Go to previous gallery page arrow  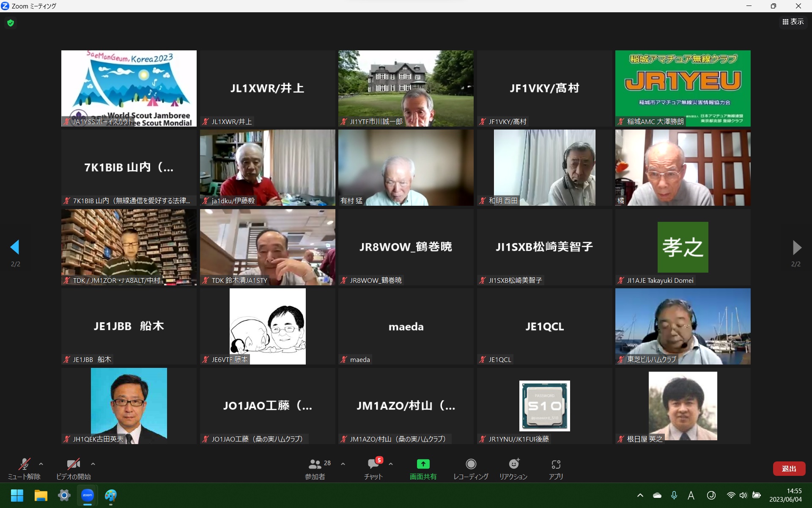(15, 247)
